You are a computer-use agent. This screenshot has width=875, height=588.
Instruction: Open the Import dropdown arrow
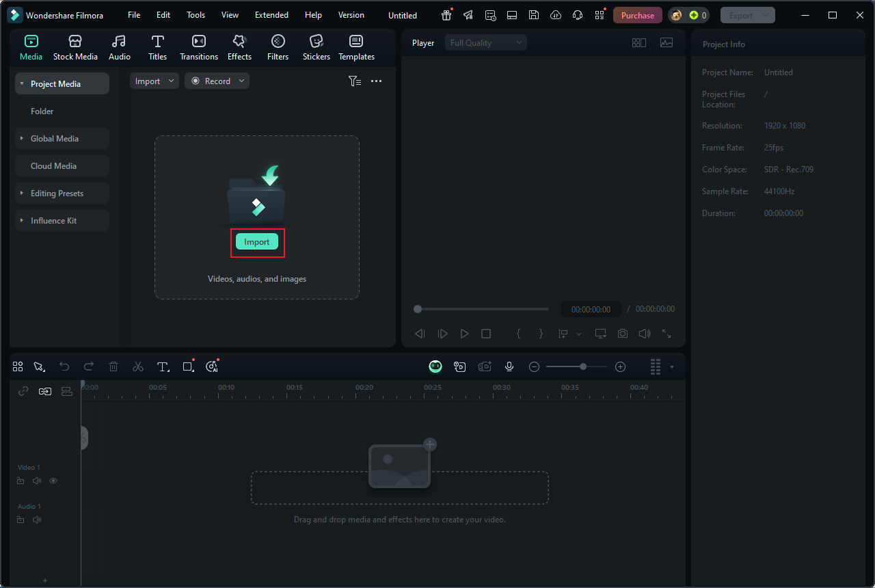[172, 81]
